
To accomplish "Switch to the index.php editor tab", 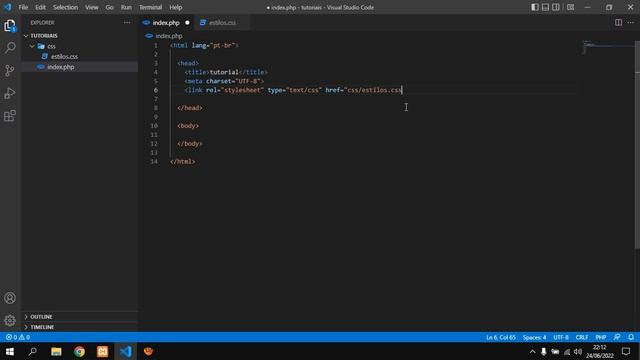I will pyautogui.click(x=167, y=22).
